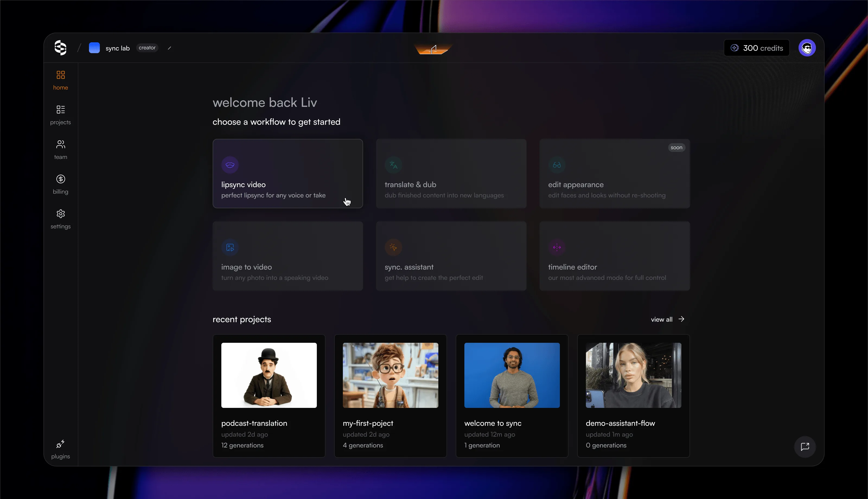Screen dimensions: 868x499
Task: Click the sync logo in the header
Action: [60, 48]
